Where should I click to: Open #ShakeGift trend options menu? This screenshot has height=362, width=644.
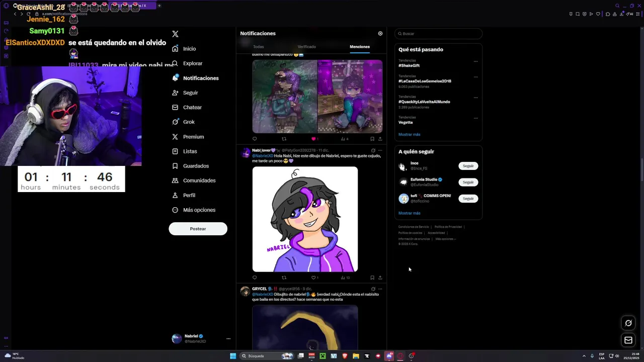pos(475,61)
